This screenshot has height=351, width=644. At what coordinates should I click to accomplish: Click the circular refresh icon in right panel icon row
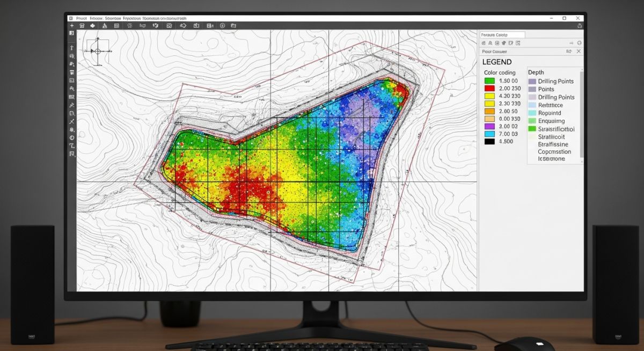(579, 43)
